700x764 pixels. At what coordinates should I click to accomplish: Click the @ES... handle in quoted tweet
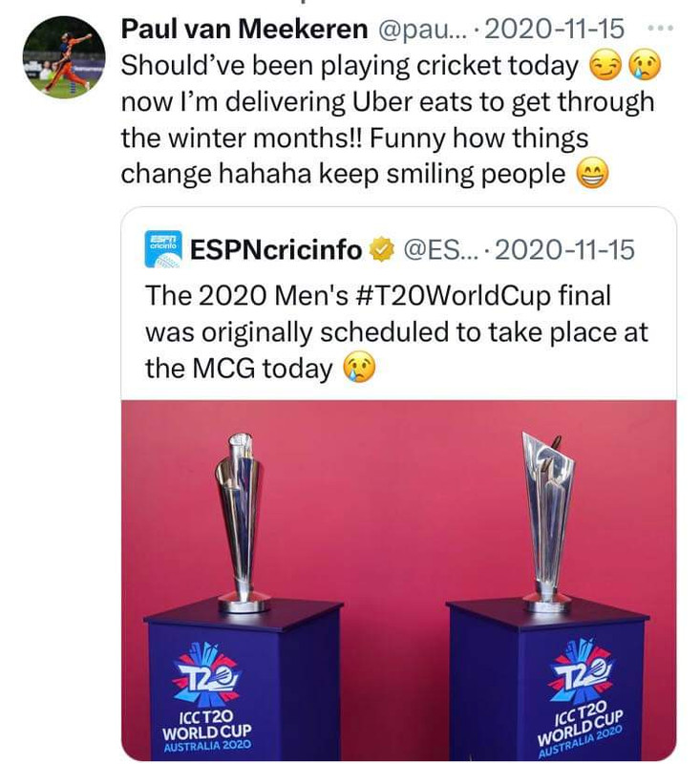pyautogui.click(x=442, y=250)
